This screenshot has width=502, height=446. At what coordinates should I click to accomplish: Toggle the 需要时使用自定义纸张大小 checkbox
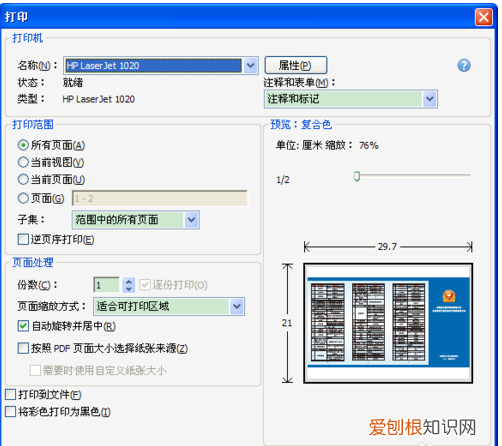click(x=35, y=370)
